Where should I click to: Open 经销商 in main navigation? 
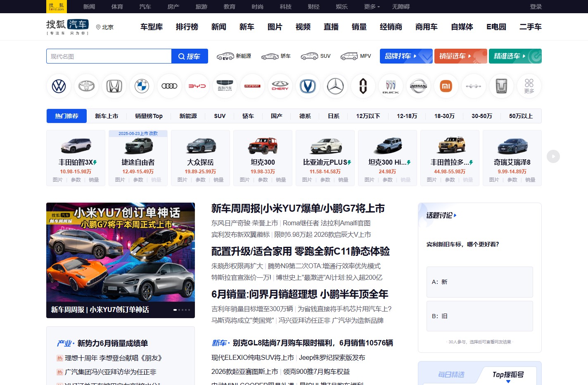coord(391,27)
